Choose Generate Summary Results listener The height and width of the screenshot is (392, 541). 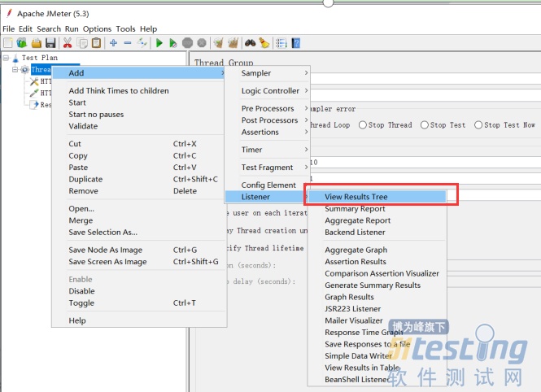click(x=377, y=285)
